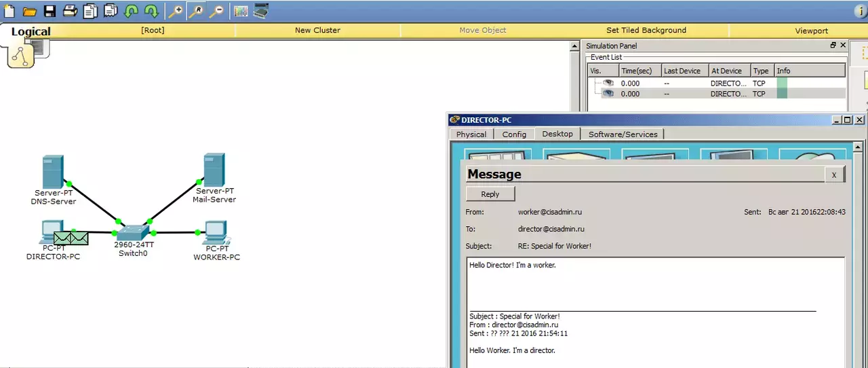Image resolution: width=868 pixels, height=368 pixels.
Task: Click 'Hello Worker. I'm a director.' quoted text
Action: tap(512, 350)
